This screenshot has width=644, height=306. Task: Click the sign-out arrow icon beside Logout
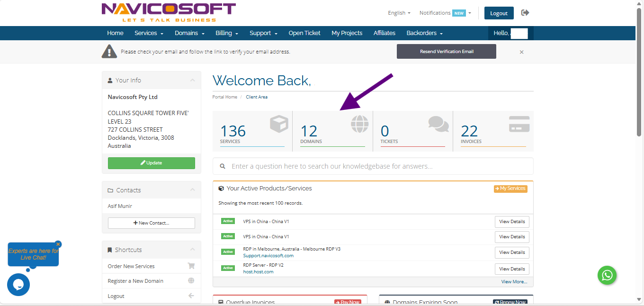coord(525,13)
